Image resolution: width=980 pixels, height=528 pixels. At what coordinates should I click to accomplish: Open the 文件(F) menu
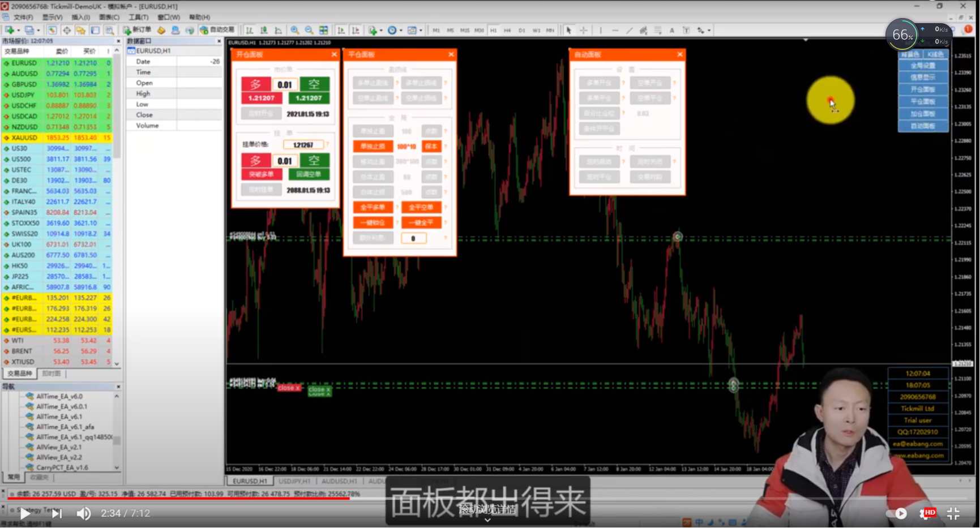tap(23, 18)
